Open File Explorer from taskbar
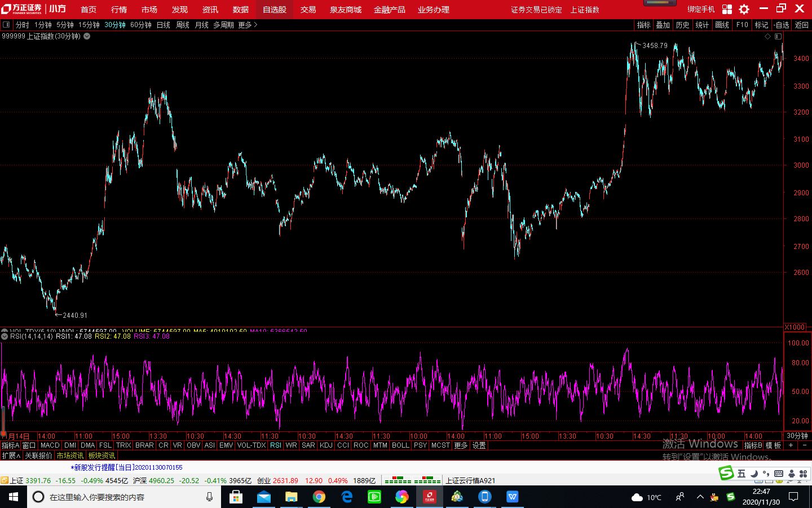Image resolution: width=812 pixels, height=508 pixels. [291, 497]
